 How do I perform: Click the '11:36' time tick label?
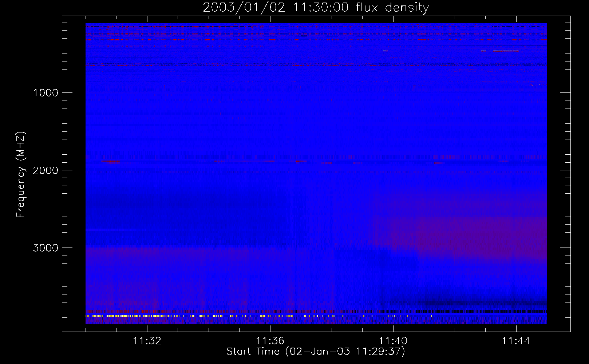point(270,341)
